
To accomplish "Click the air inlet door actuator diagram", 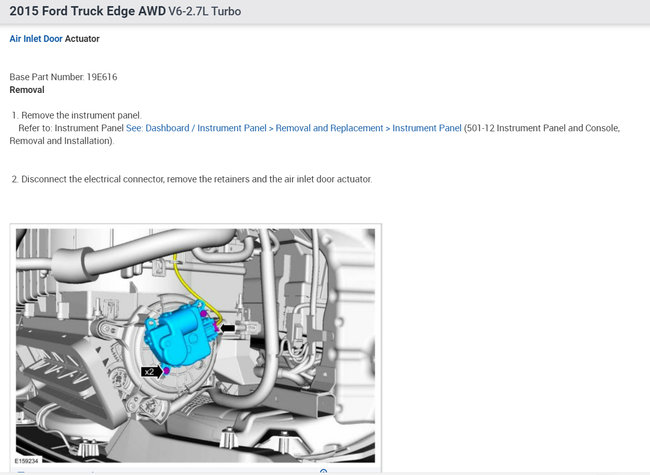I will point(196,345).
